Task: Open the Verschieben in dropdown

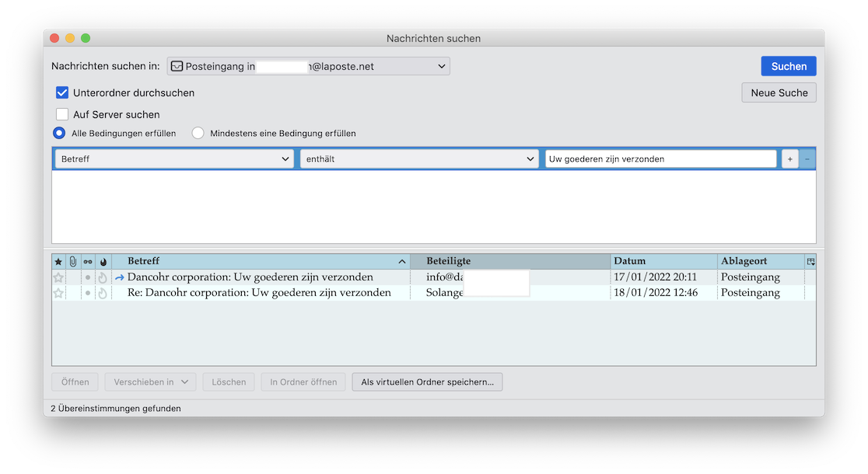Action: point(151,382)
